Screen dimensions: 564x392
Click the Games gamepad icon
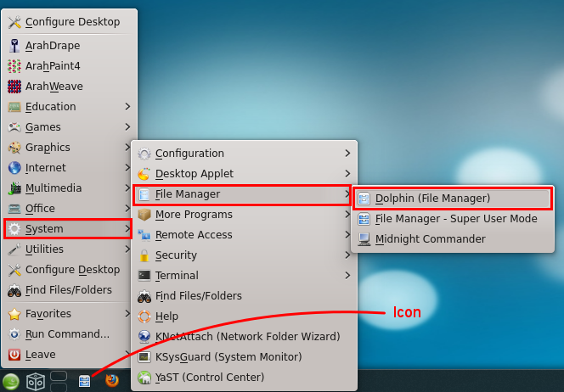[14, 127]
